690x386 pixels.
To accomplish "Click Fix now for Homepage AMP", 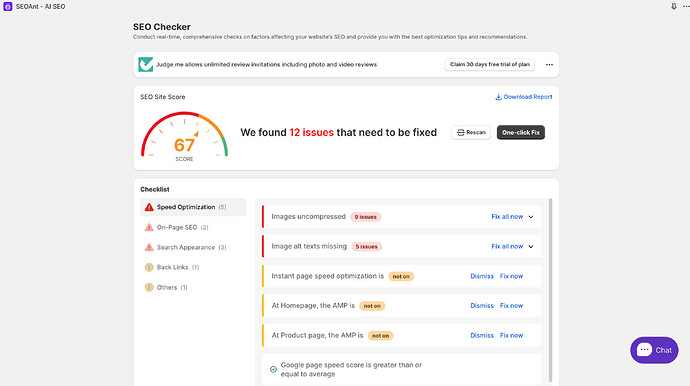I will tap(511, 305).
